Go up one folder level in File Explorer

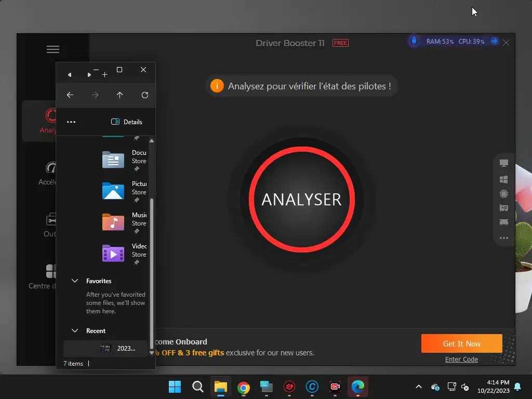pyautogui.click(x=120, y=95)
